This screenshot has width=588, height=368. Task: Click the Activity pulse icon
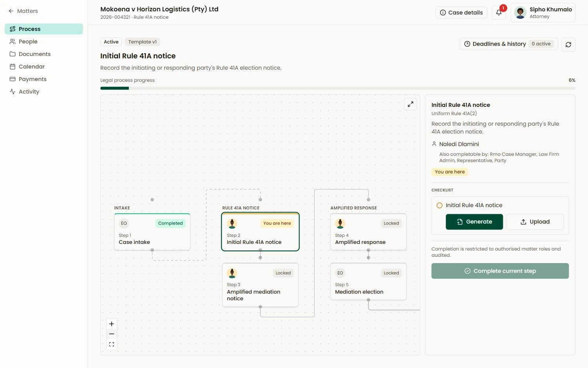[13, 92]
